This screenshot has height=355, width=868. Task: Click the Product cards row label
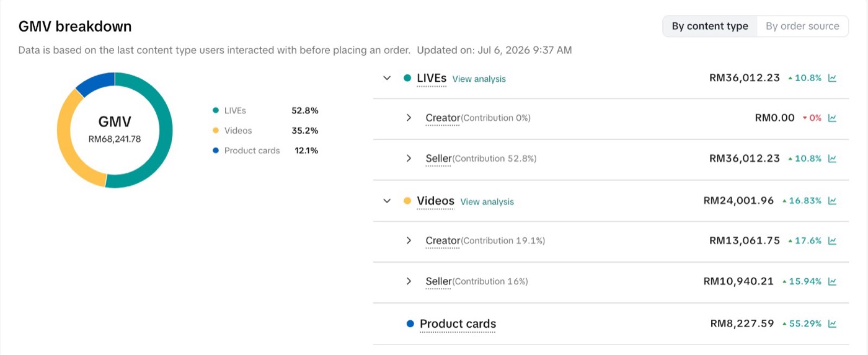pos(458,323)
